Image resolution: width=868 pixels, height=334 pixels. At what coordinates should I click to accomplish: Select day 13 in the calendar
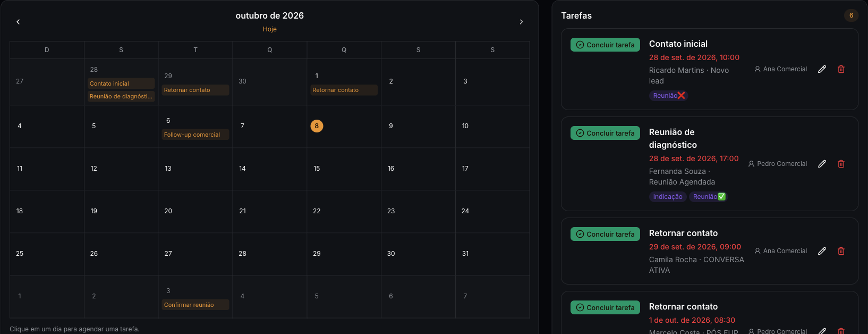(195, 169)
